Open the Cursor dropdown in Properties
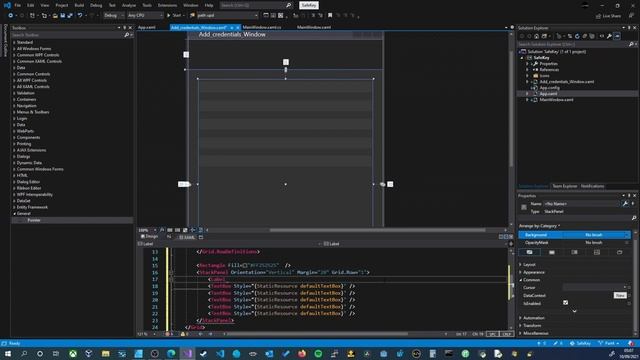640x360 pixels. point(595,287)
